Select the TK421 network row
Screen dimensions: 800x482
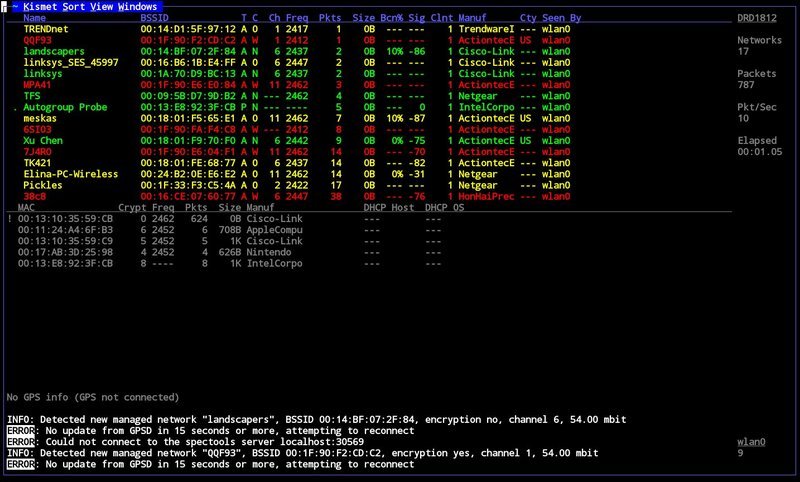(x=297, y=164)
